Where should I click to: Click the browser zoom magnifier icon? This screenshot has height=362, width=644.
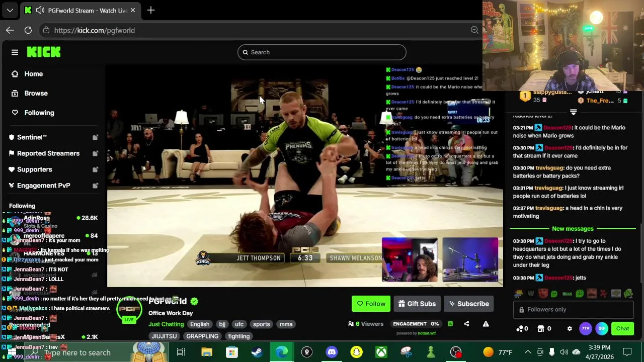(474, 30)
